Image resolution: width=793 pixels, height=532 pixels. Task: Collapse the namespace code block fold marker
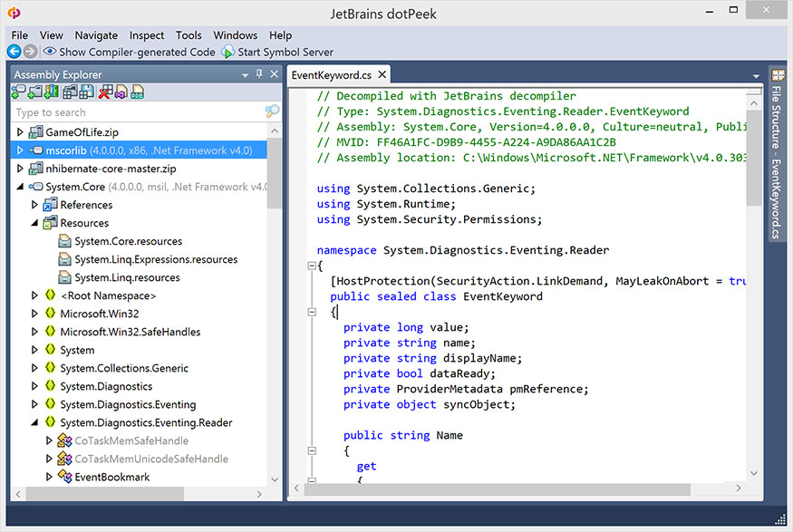coord(312,266)
